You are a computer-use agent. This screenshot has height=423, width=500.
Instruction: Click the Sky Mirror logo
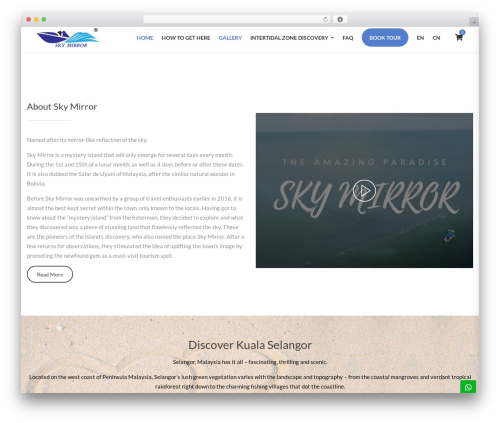tap(68, 39)
